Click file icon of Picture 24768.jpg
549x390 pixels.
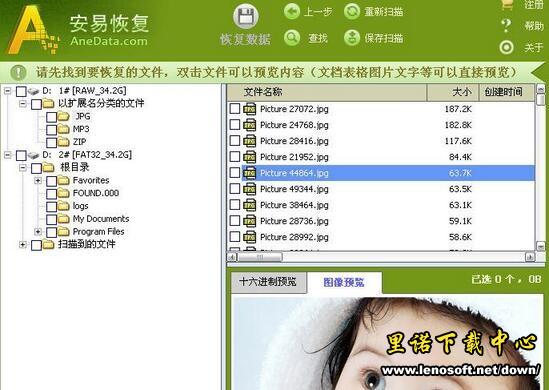250,125
